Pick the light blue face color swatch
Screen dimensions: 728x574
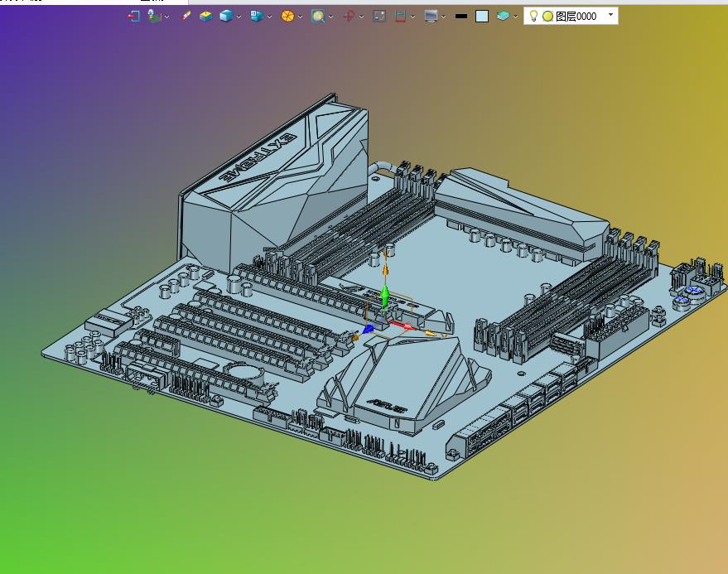pyautogui.click(x=482, y=17)
